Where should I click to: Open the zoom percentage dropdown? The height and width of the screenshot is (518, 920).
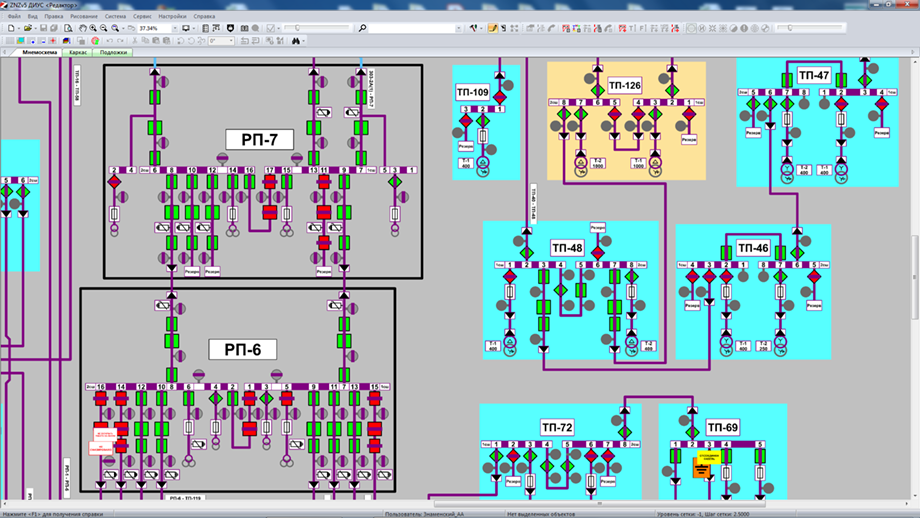pos(174,28)
